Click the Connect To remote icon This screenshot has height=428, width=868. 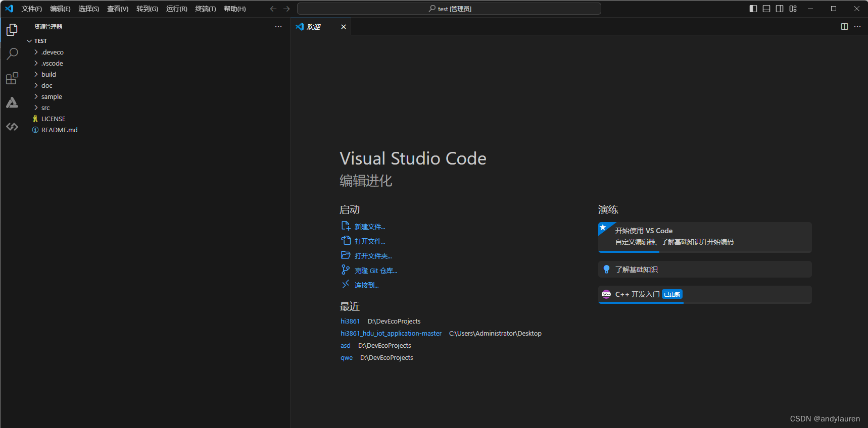point(346,285)
